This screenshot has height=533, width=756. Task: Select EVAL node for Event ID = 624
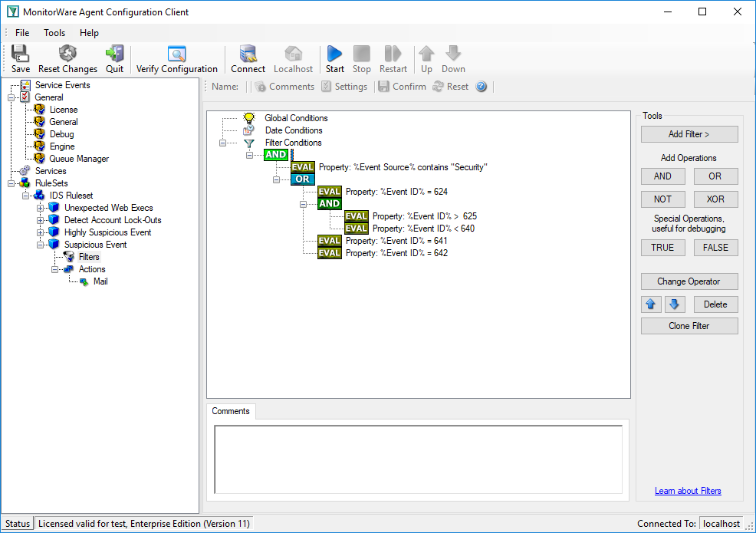[x=329, y=192]
